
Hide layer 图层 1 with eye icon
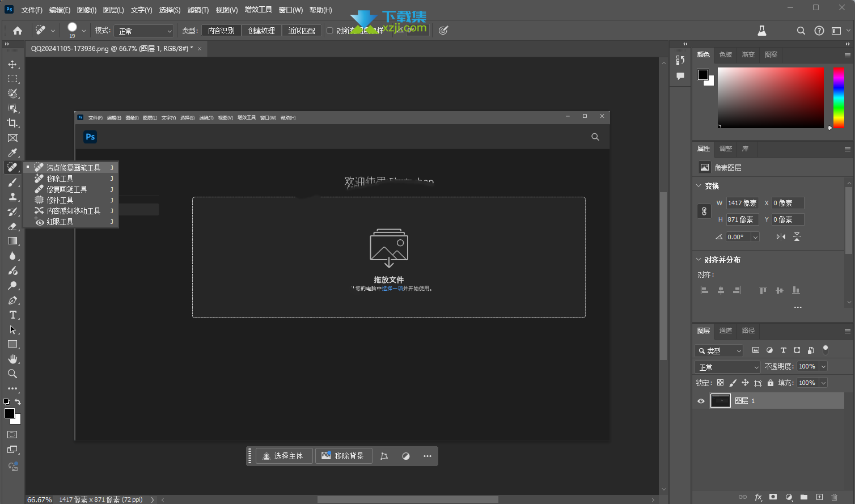click(x=701, y=401)
